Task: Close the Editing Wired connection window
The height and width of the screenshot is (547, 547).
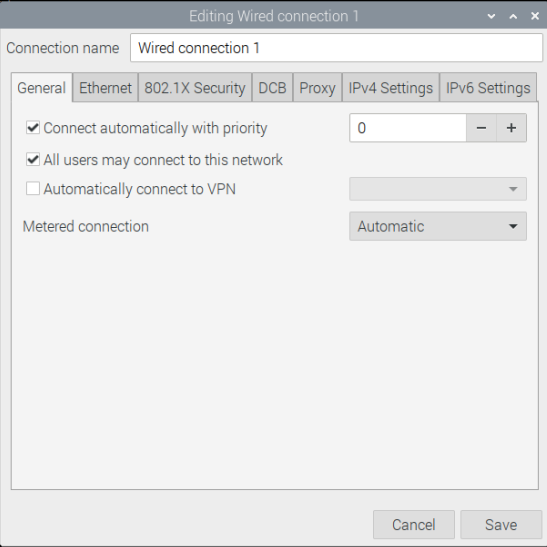Action: pyautogui.click(x=535, y=16)
